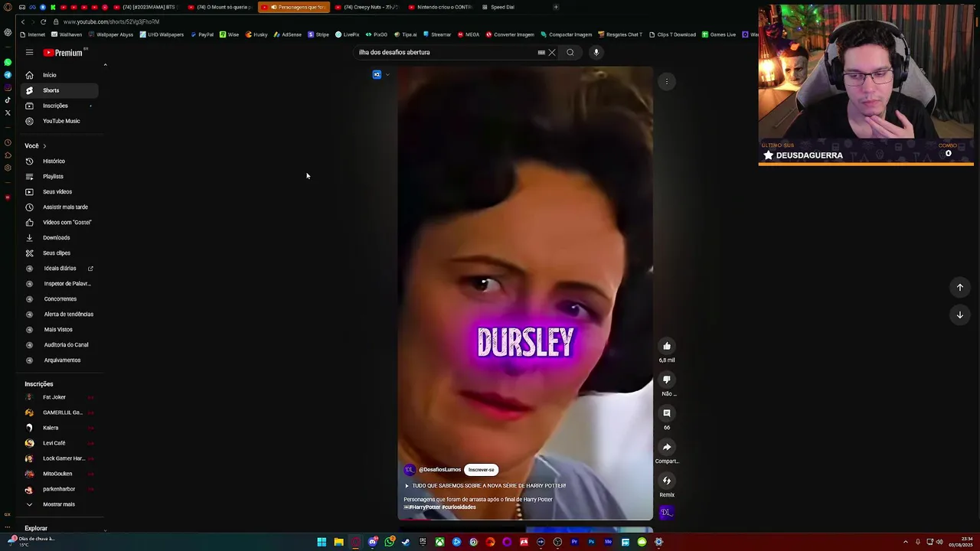Select Shorts in the sidebar
This screenshot has width=980, height=551.
click(60, 90)
